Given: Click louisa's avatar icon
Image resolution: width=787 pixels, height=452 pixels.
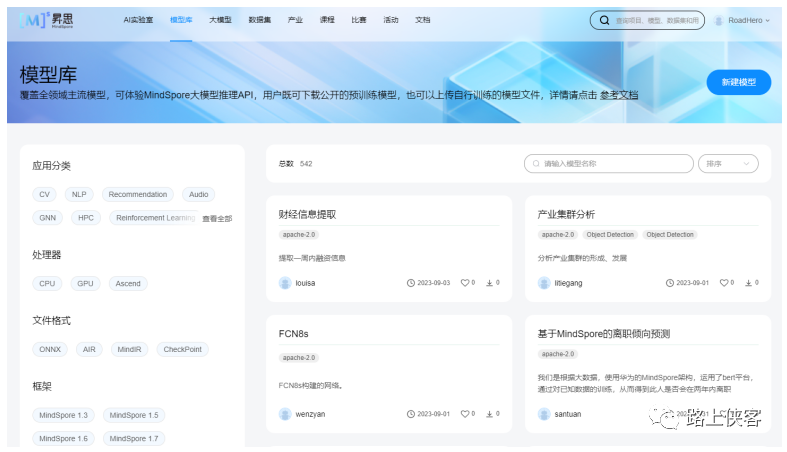Looking at the screenshot, I should point(285,283).
